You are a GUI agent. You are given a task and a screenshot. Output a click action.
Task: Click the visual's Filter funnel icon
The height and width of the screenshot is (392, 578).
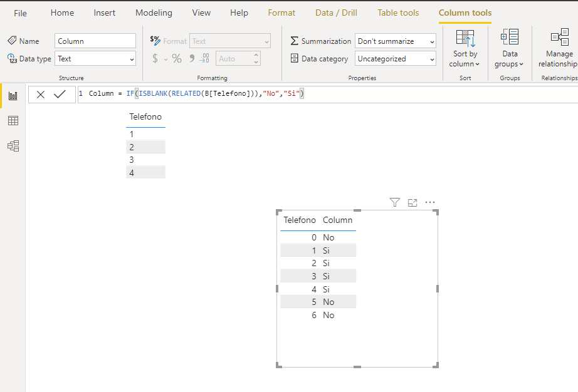(x=395, y=202)
